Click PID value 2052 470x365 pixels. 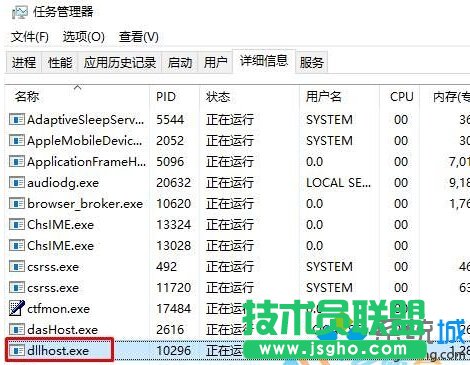170,141
